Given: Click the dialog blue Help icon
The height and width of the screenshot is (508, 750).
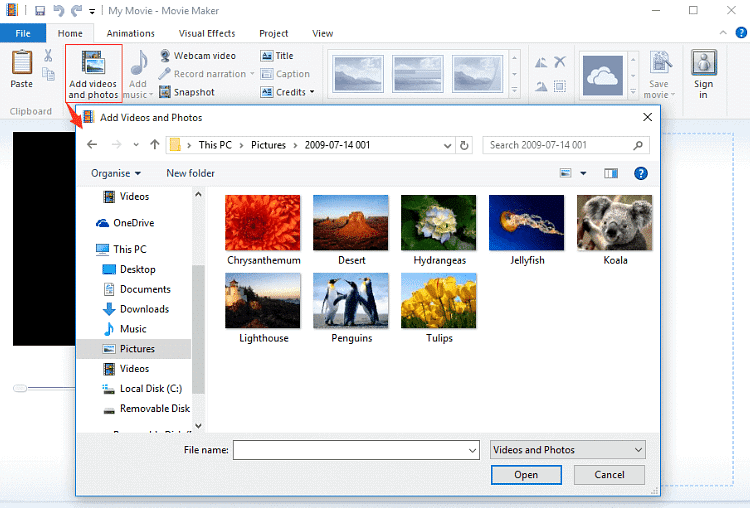Looking at the screenshot, I should tap(640, 173).
